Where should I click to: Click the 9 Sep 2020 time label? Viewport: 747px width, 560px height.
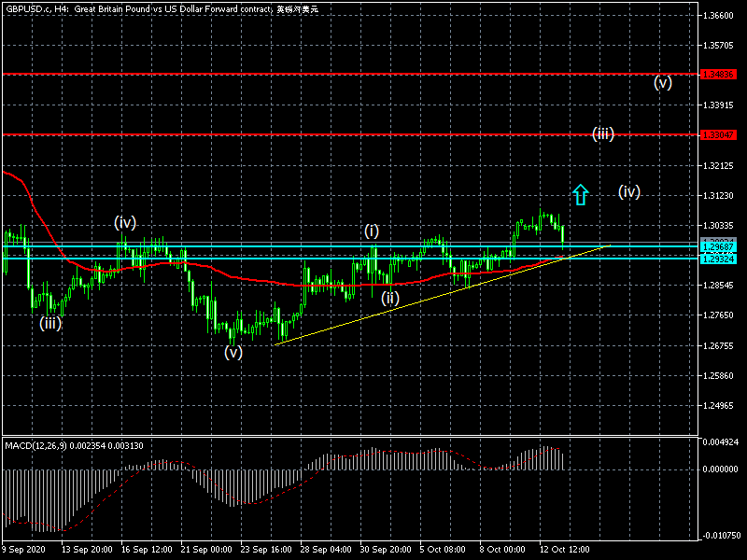24,550
